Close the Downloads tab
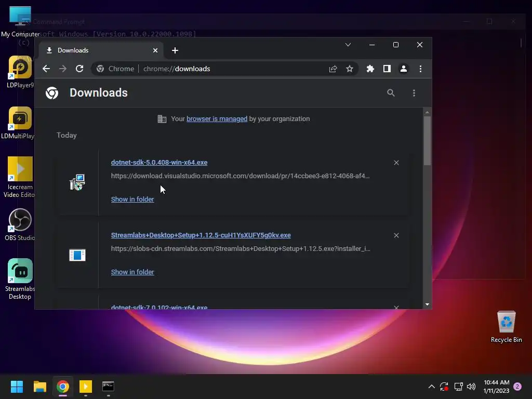The height and width of the screenshot is (399, 532). click(x=155, y=50)
